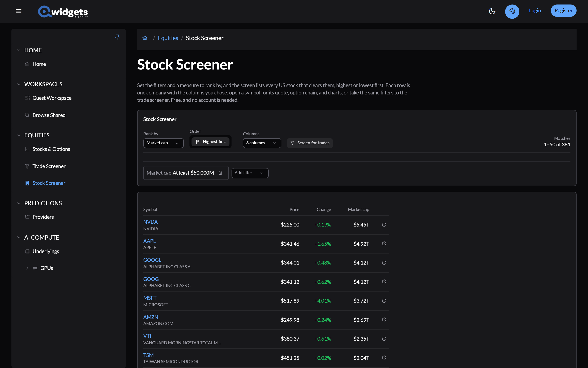Open the theme palette button
Screen dimensions: 588x368
(x=512, y=11)
